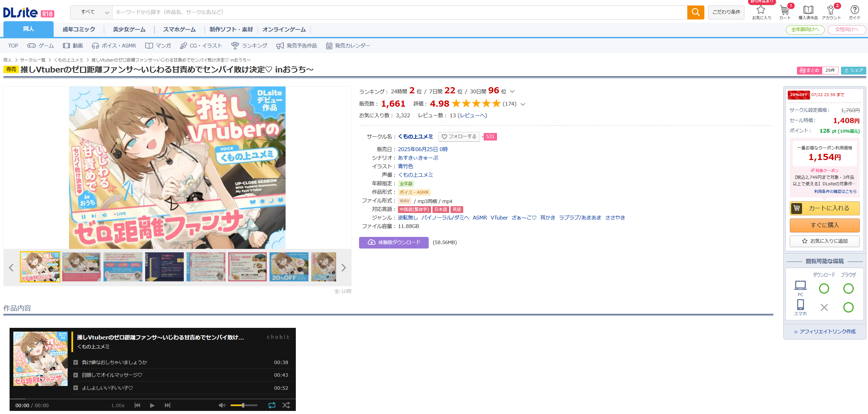Open the ゲーム submenu item
Image resolution: width=868 pixels, height=414 pixels.
(x=41, y=46)
